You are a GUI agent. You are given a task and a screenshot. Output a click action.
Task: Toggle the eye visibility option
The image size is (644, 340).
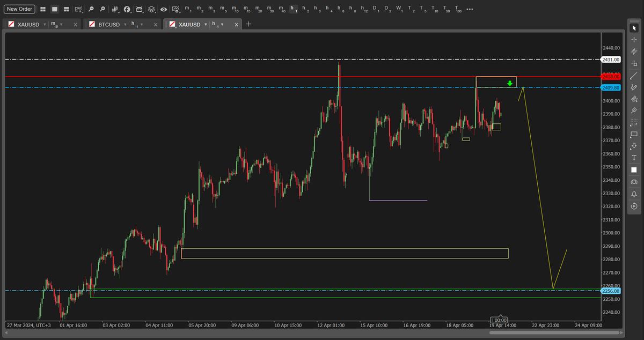[163, 9]
